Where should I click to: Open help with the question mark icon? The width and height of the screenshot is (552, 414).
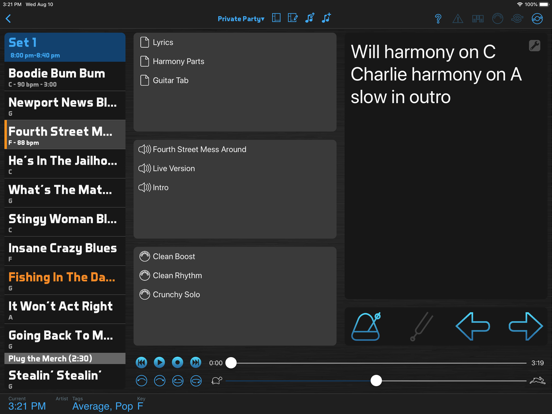coord(438,19)
